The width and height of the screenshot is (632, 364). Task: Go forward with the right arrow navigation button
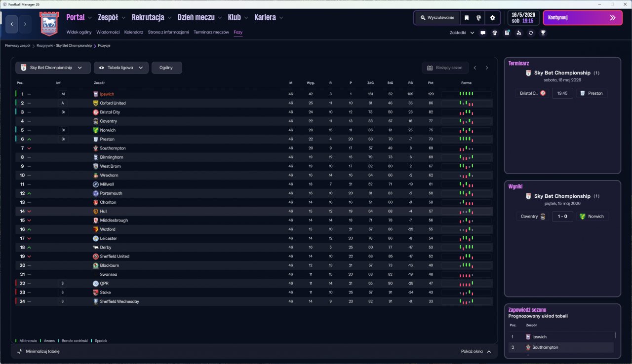pos(25,24)
